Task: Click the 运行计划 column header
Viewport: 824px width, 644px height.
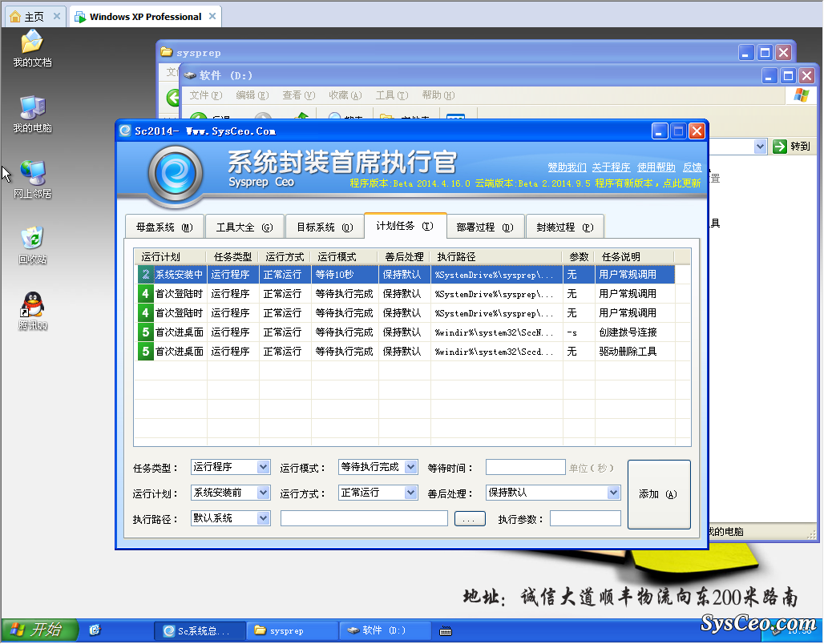Action: click(170, 257)
